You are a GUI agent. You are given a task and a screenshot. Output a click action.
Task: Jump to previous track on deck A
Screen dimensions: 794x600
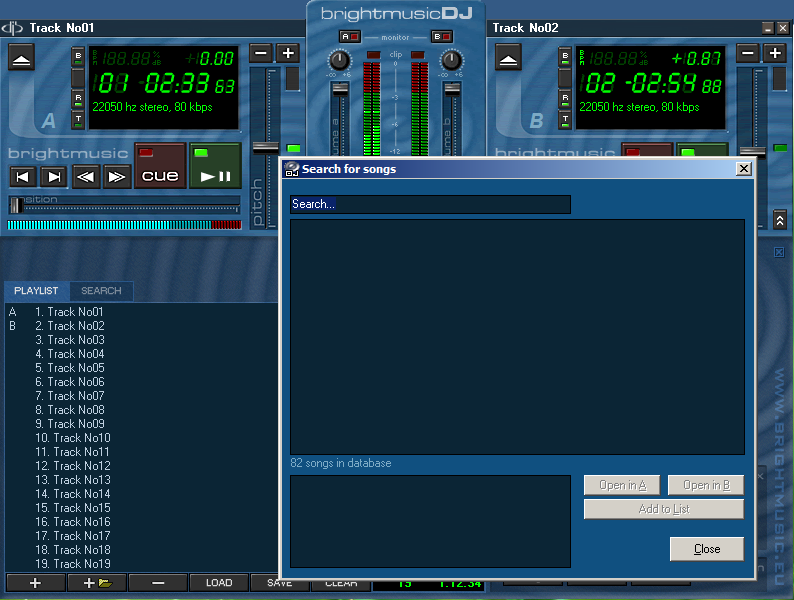23,177
